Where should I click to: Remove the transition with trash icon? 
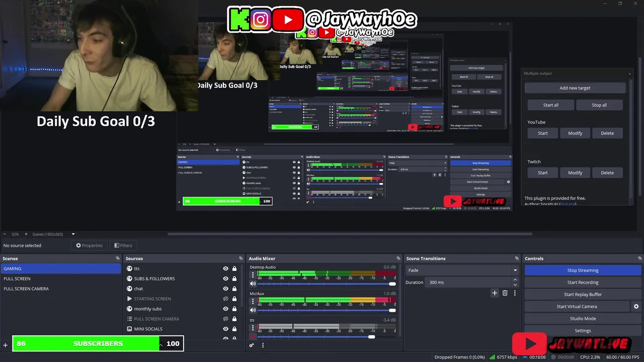click(505, 293)
